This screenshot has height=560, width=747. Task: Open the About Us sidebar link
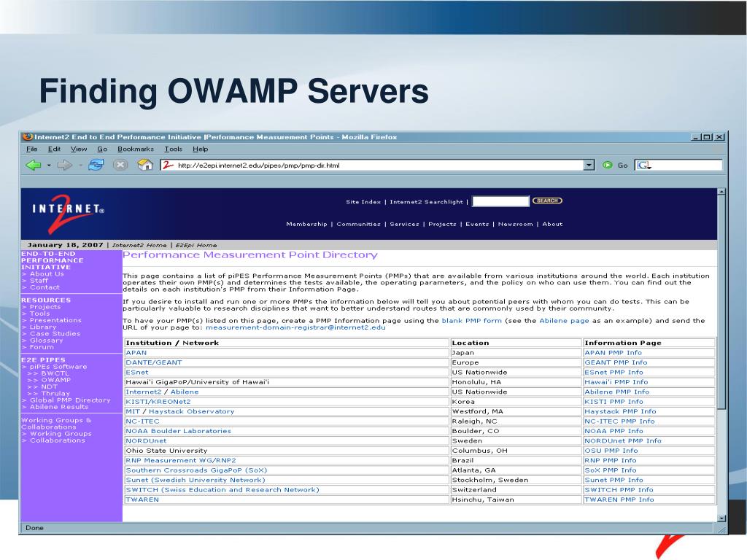(47, 274)
